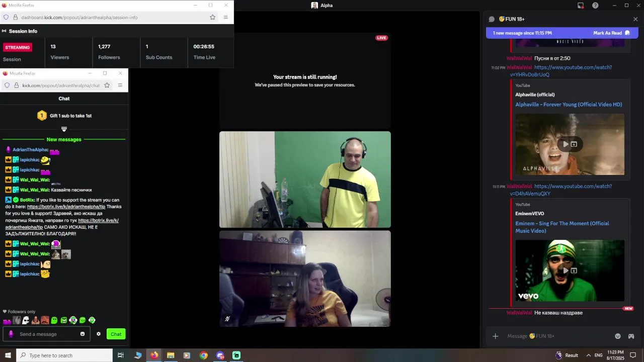644x362 pixels.
Task: Open the threads icon beside FUN 18+
Action: point(492,19)
